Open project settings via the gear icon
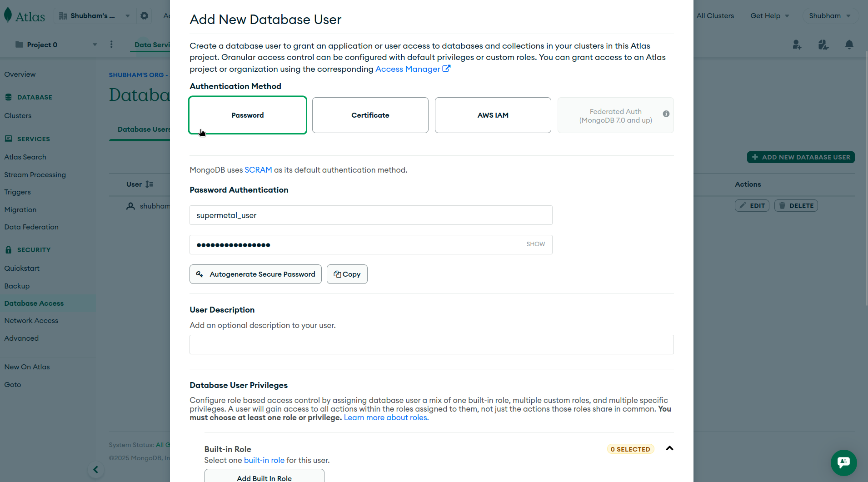The height and width of the screenshot is (482, 868). tap(144, 15)
